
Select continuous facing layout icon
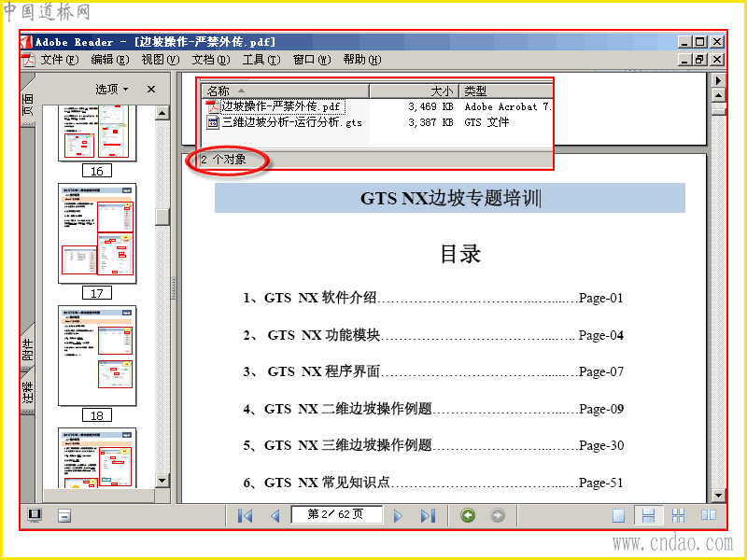[x=678, y=515]
